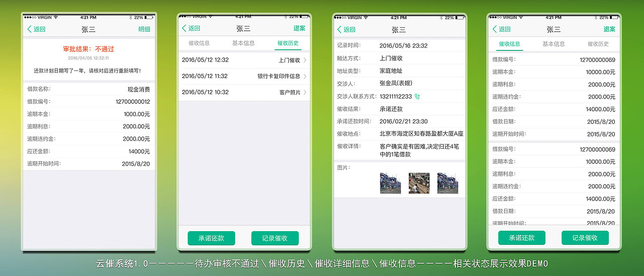Tap 承诺还款 button on the 催收历史 list screen
Screen dimensions: 644x276
pos(211,238)
